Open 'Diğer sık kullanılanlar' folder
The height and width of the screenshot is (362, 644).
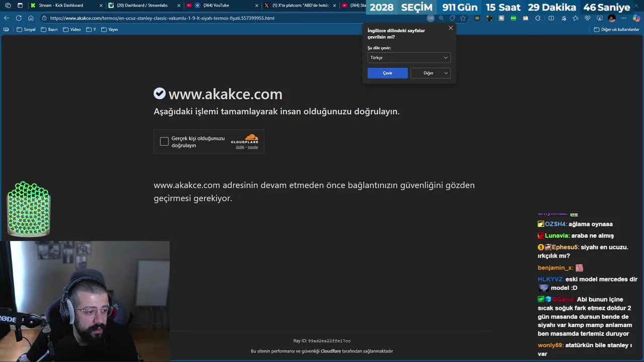616,30
